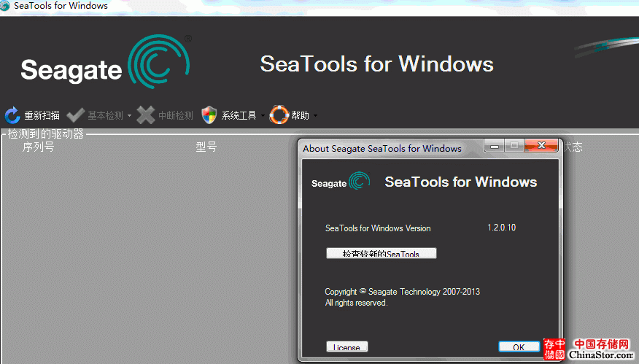This screenshot has height=364, width=639.
Task: Open the 系统工具 system tools menu
Action: [239, 116]
